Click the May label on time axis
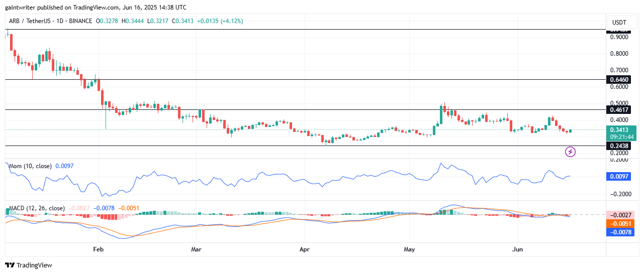 (409, 249)
